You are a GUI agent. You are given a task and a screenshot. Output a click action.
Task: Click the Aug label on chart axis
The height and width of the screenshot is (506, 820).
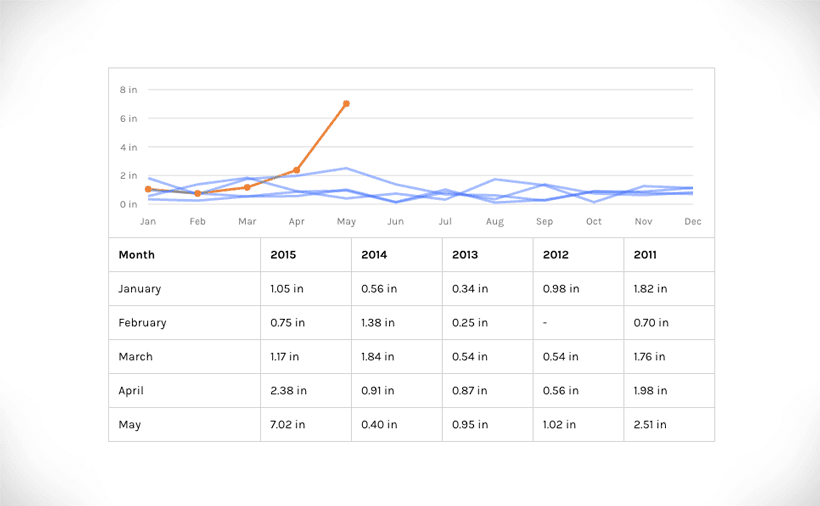pyautogui.click(x=495, y=221)
